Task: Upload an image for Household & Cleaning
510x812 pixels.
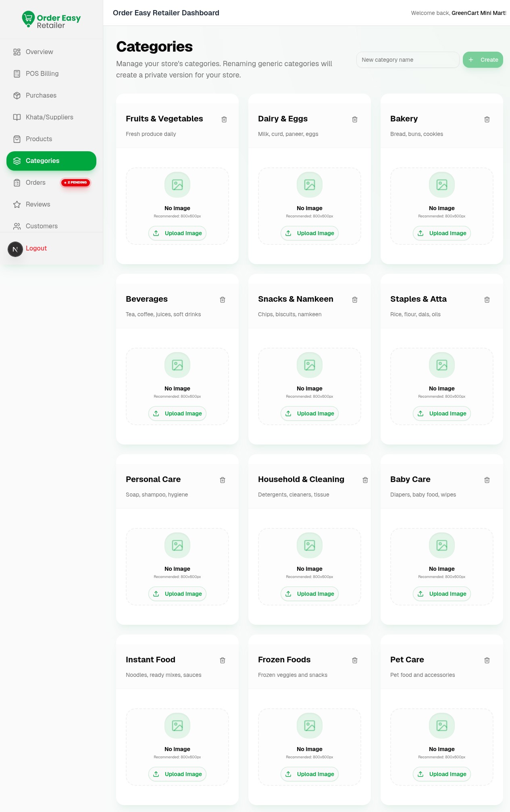Action: [310, 594]
